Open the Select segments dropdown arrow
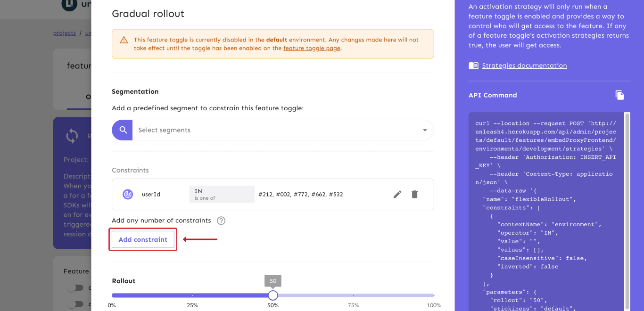The image size is (644, 311). coord(425,130)
